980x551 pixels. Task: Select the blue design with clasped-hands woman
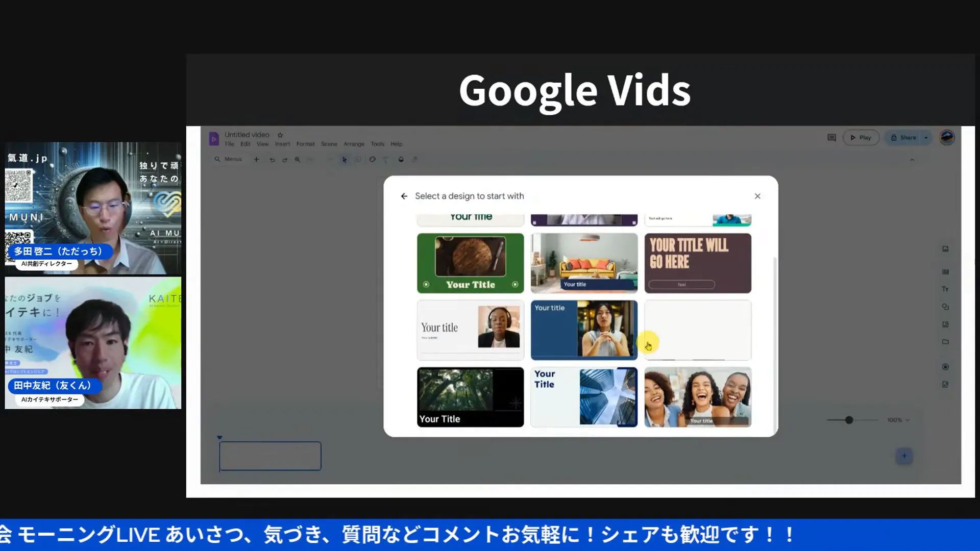(x=584, y=330)
